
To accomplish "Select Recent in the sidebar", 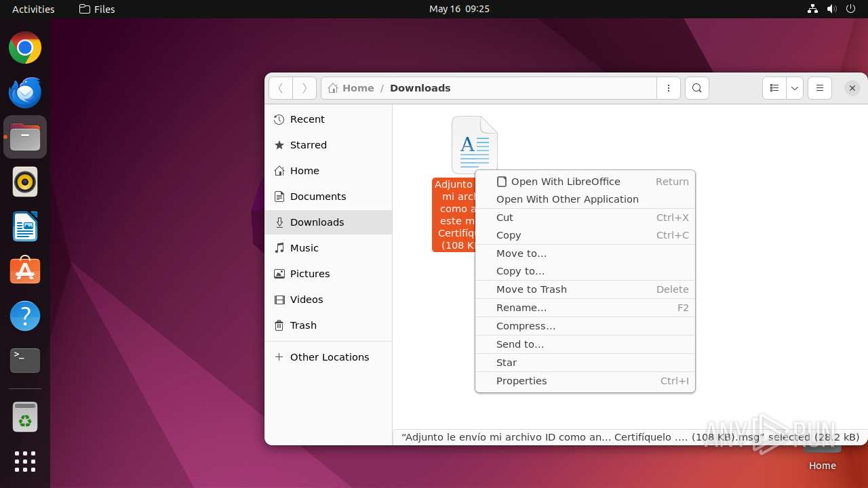I will click(x=328, y=119).
